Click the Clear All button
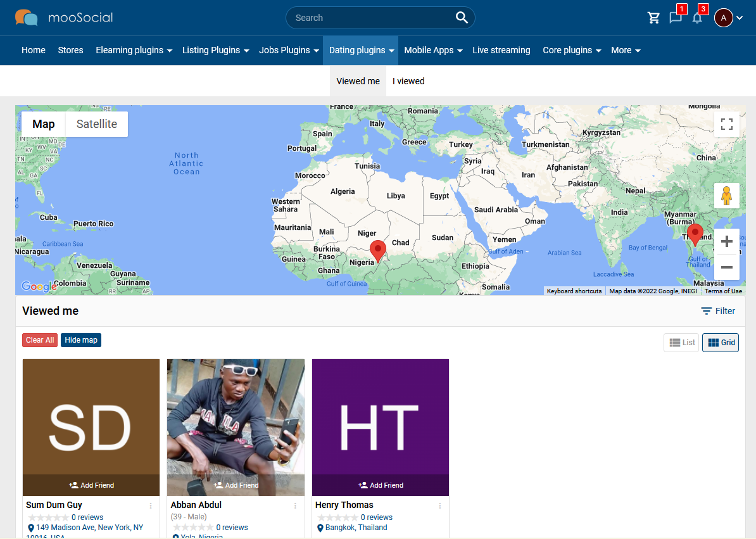 tap(40, 340)
